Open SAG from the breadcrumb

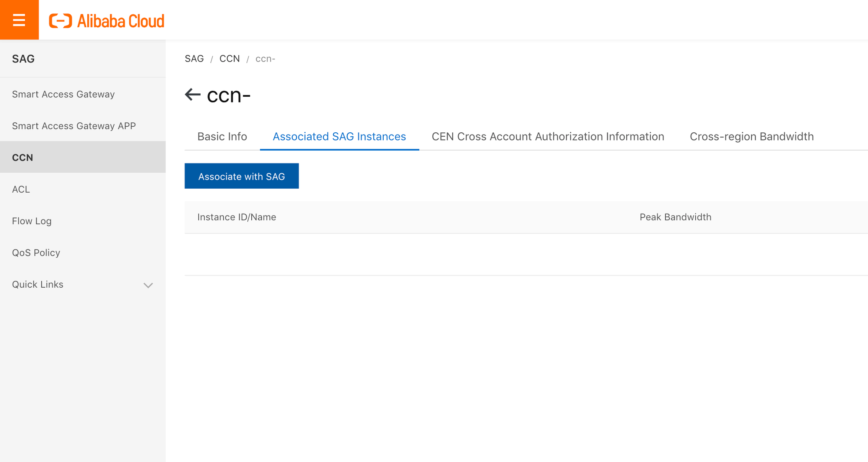click(194, 59)
